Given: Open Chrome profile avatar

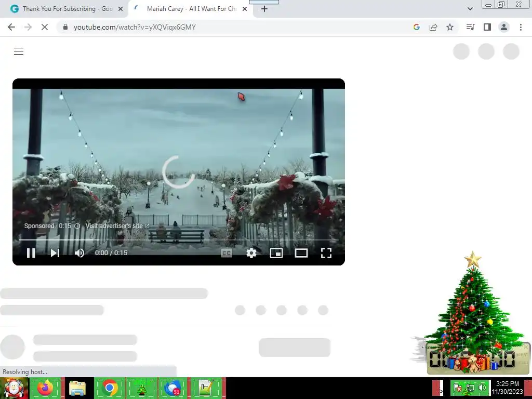Looking at the screenshot, I should click(504, 27).
